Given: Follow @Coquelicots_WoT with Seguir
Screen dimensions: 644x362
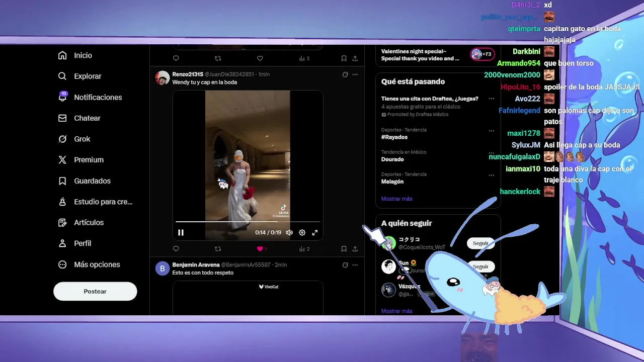Looking at the screenshot, I should 480,243.
